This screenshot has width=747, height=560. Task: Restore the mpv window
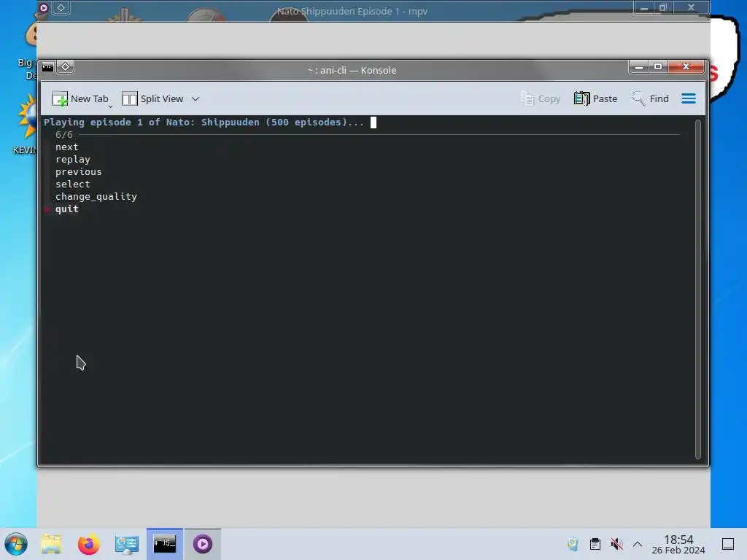pos(662,7)
